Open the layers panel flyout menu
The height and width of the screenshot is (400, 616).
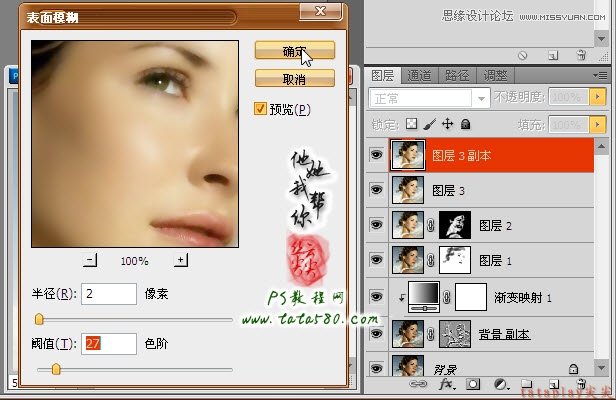(600, 75)
